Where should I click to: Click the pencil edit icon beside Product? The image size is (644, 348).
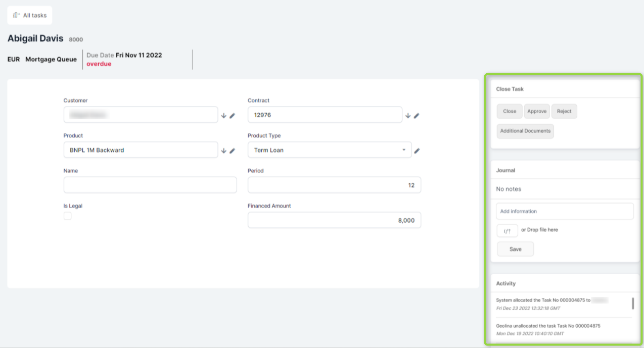(233, 151)
